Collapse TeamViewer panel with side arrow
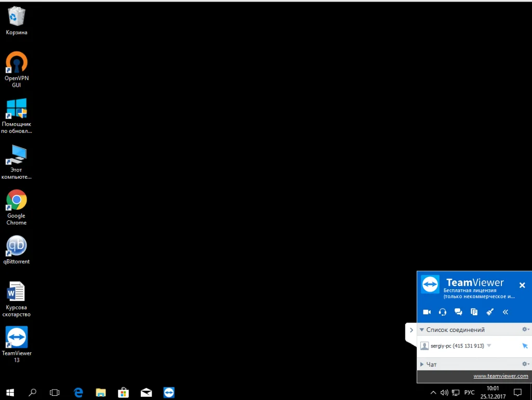This screenshot has height=400, width=532. [x=411, y=330]
